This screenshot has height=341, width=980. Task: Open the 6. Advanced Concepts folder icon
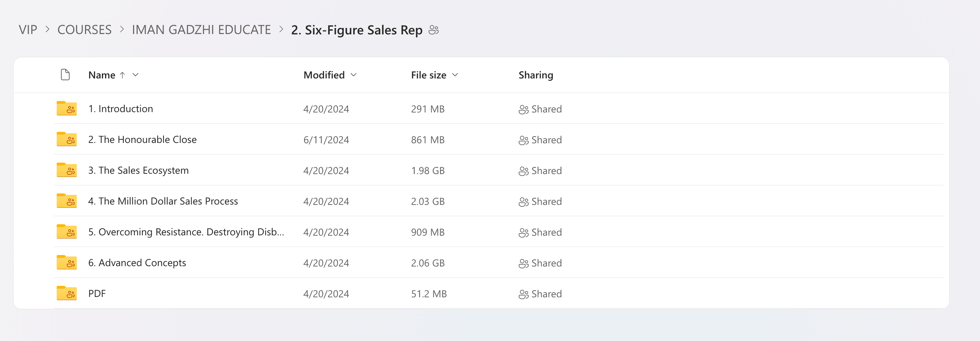[67, 262]
